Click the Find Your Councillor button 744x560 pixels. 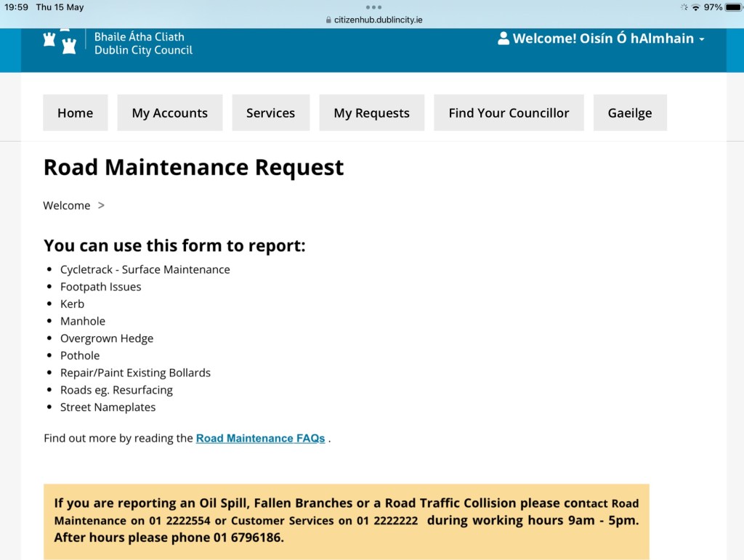click(509, 113)
